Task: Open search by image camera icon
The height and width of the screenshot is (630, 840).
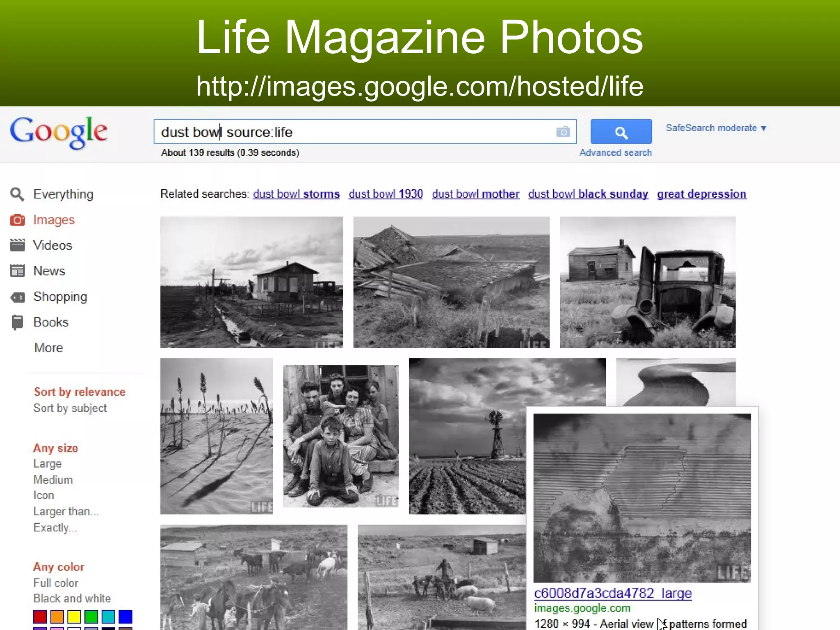Action: (x=563, y=132)
